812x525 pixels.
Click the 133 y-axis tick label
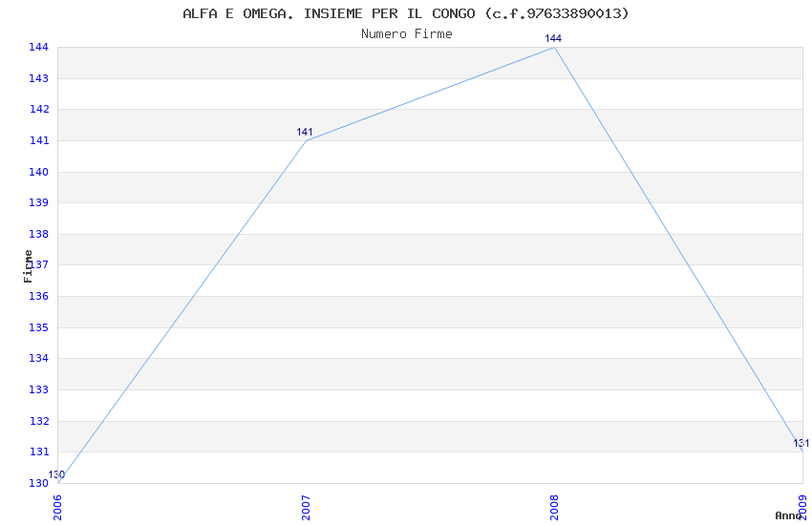click(38, 390)
